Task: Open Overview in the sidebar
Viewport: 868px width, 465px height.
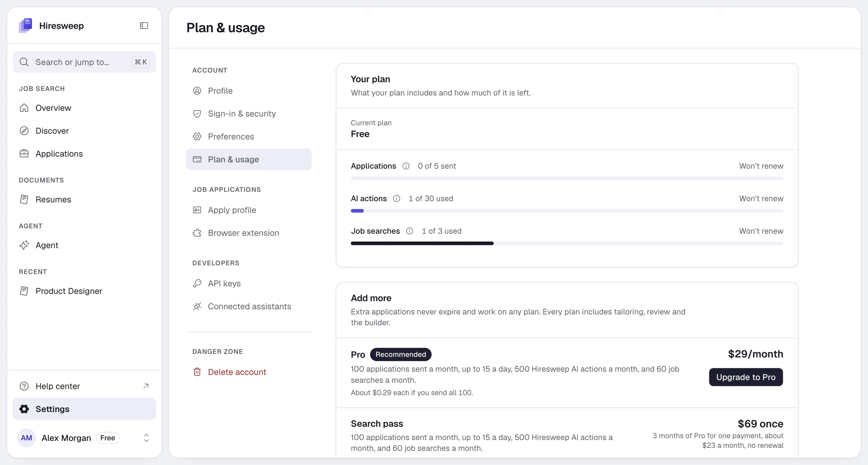Action: pos(84,108)
